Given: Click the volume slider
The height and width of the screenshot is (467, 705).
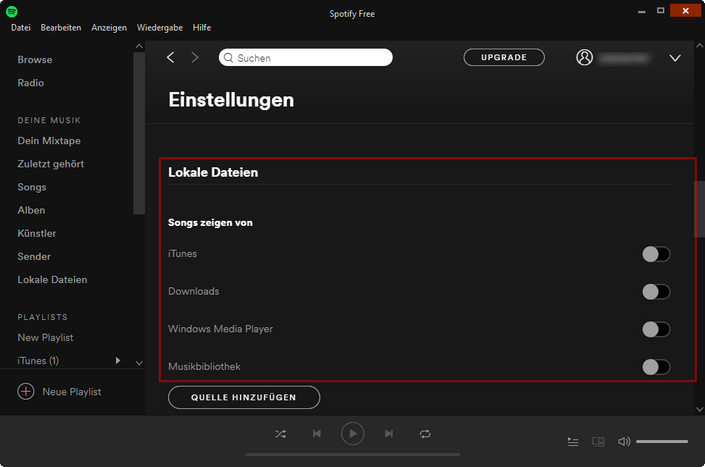Looking at the screenshot, I should (x=662, y=442).
